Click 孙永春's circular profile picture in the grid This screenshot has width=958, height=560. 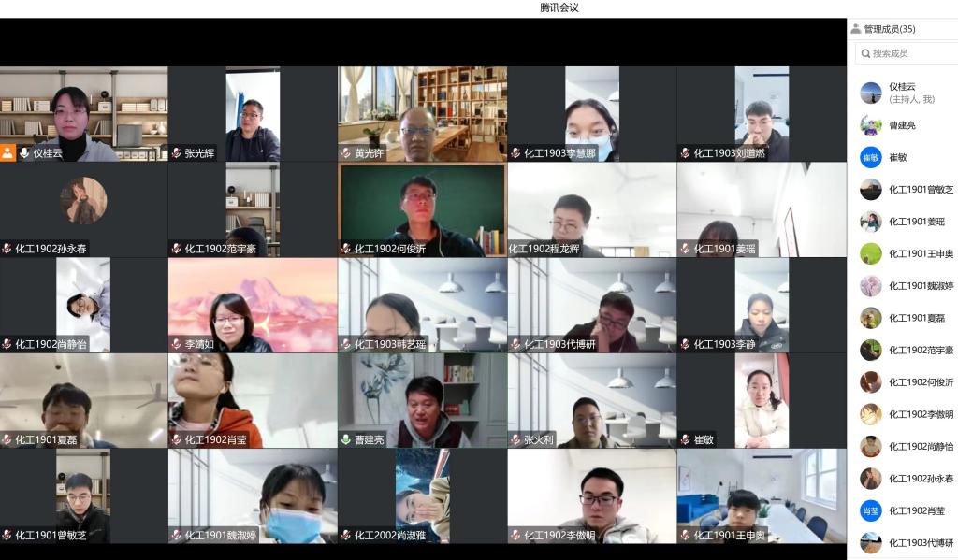click(x=83, y=201)
